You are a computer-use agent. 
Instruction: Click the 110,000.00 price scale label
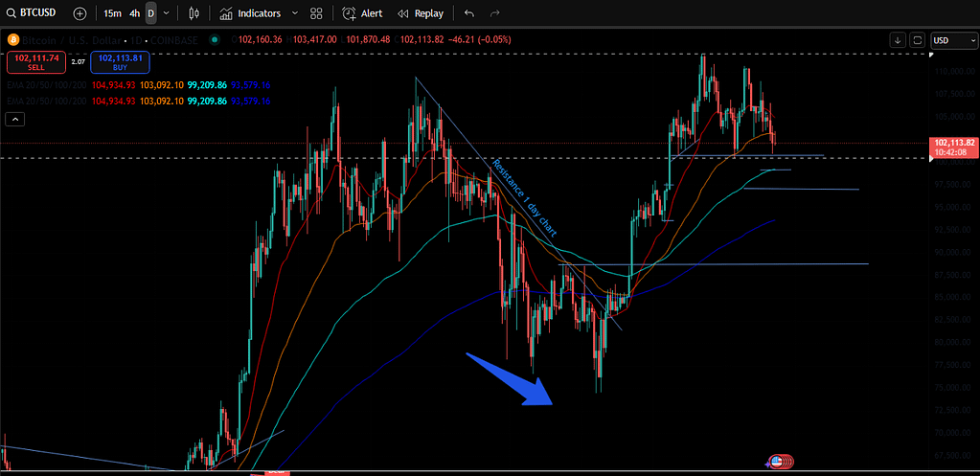tap(954, 72)
